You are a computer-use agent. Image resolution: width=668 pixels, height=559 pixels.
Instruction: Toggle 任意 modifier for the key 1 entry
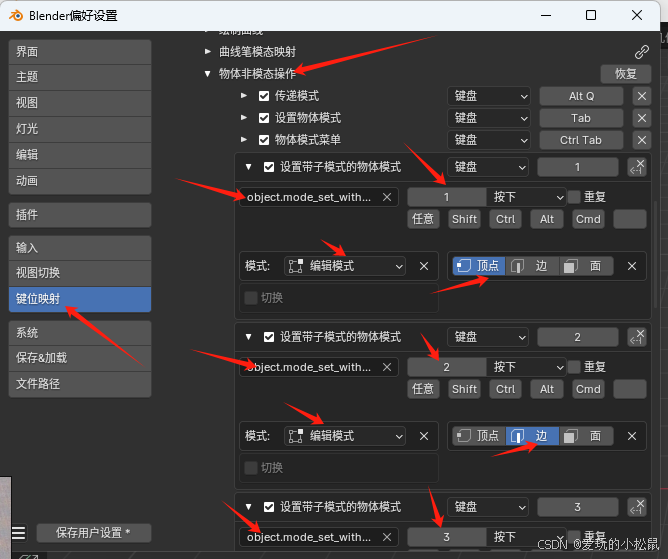(423, 219)
